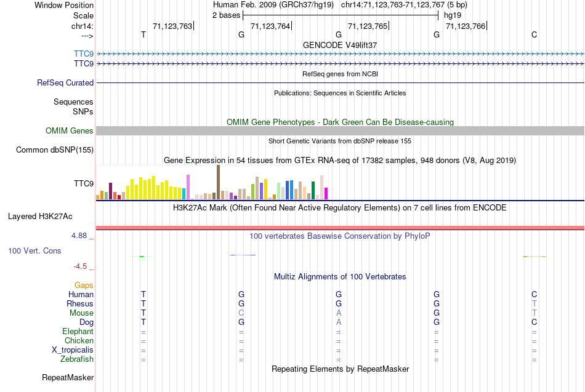Click the light-blue TTC9 gene label
The image size is (585, 392).
84,54
